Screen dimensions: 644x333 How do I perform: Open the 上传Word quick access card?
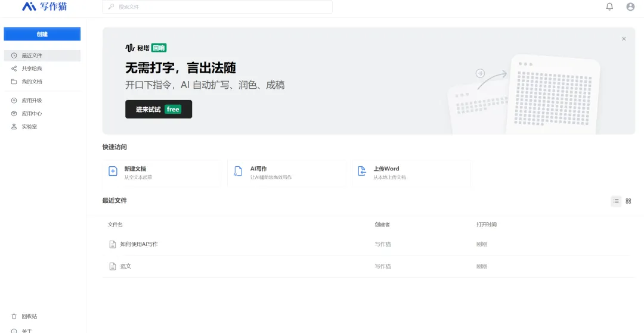411,174
